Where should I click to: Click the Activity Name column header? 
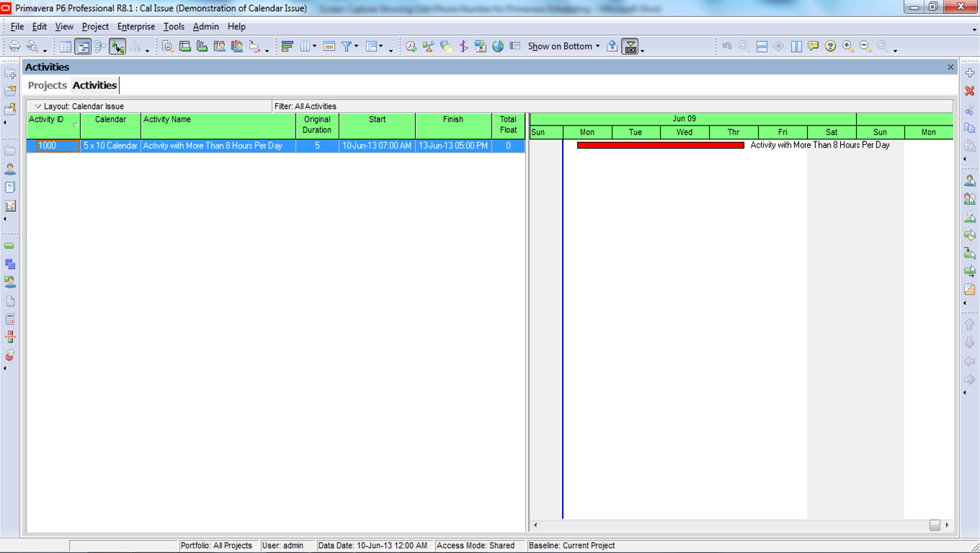(x=218, y=125)
